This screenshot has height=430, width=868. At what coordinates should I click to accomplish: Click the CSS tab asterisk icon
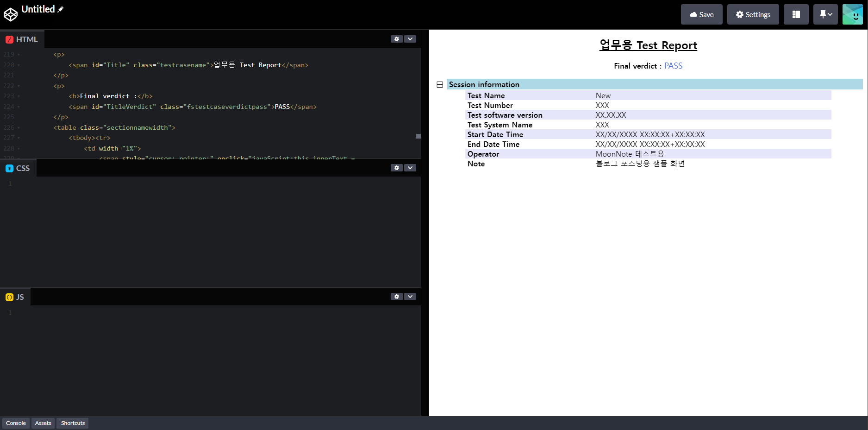(9, 168)
